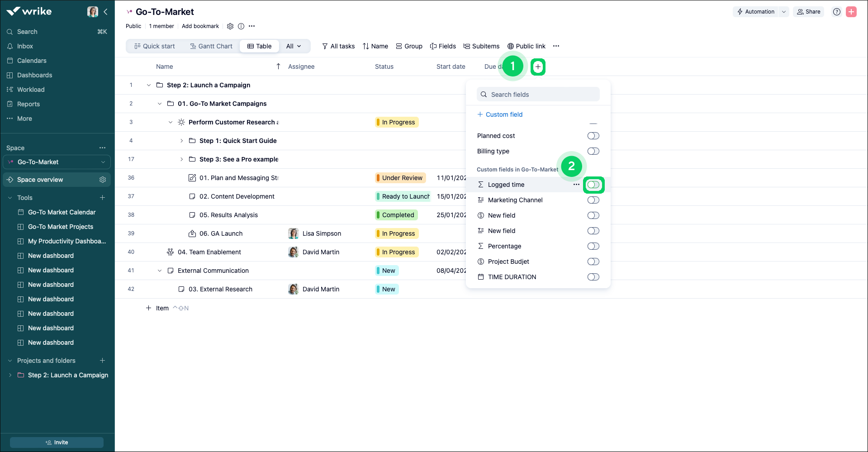Enable the Logged time field toggle
Viewport: 868px width, 452px height.
593,185
